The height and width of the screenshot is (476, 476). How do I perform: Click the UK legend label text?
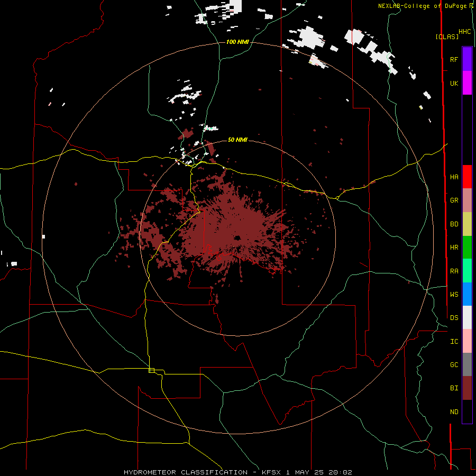coord(454,84)
